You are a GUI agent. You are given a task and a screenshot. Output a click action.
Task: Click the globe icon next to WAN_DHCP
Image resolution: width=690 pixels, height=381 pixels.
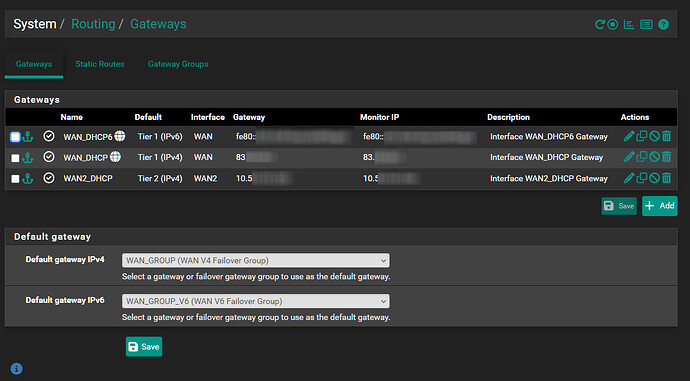(x=115, y=157)
